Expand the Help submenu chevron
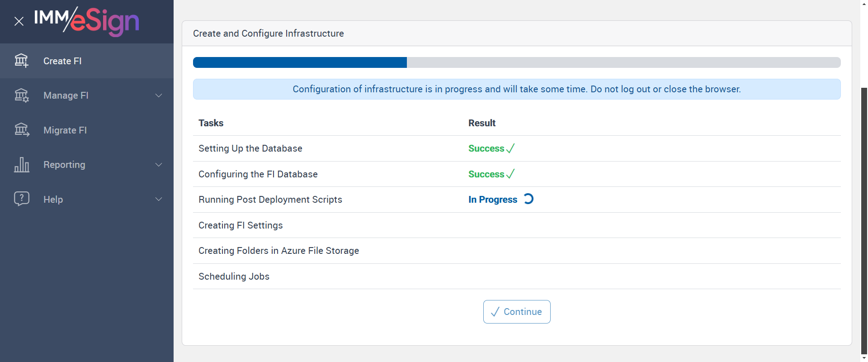The width and height of the screenshot is (868, 362). (159, 199)
